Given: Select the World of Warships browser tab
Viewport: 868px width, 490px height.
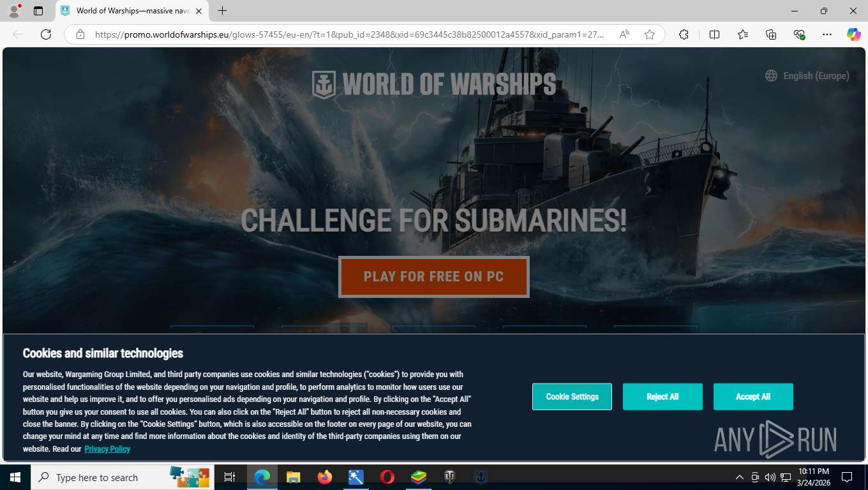Looking at the screenshot, I should [x=132, y=11].
